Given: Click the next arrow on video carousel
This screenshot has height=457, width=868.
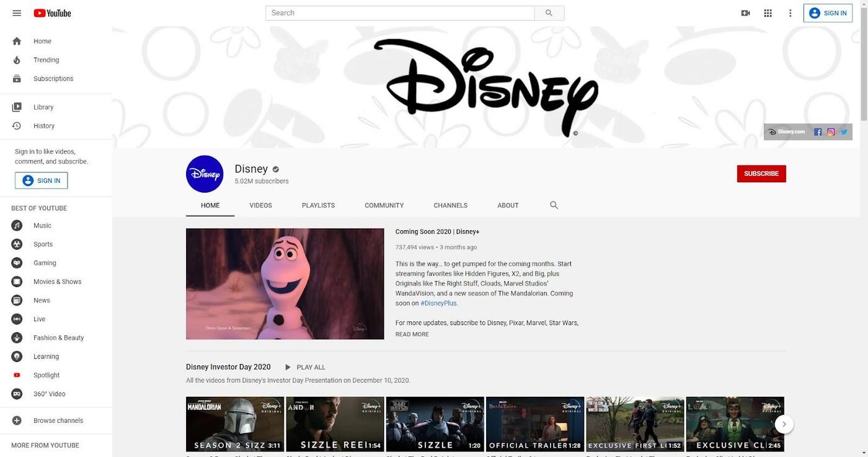Looking at the screenshot, I should (784, 424).
